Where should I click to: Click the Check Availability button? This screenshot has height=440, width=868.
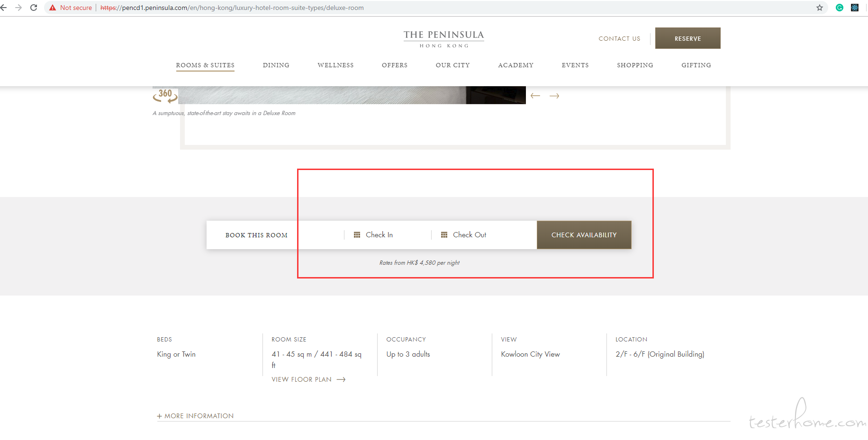pos(584,235)
